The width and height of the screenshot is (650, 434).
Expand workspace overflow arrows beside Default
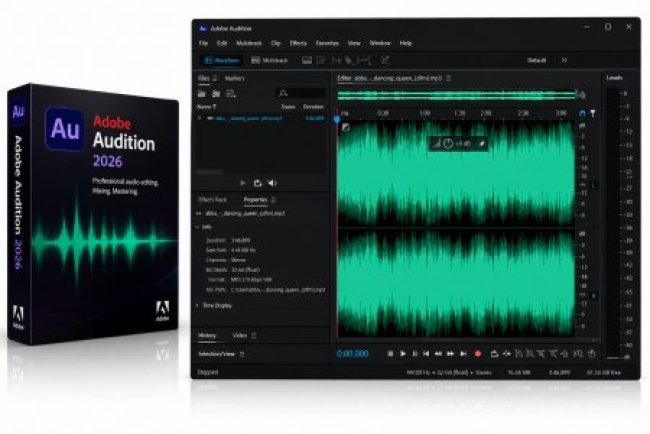(564, 61)
